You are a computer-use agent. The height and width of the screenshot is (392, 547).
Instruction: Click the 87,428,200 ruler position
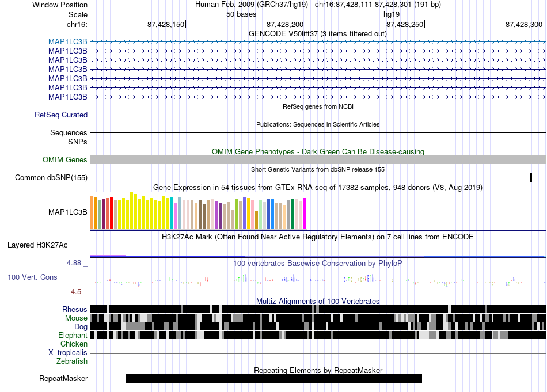pos(285,24)
